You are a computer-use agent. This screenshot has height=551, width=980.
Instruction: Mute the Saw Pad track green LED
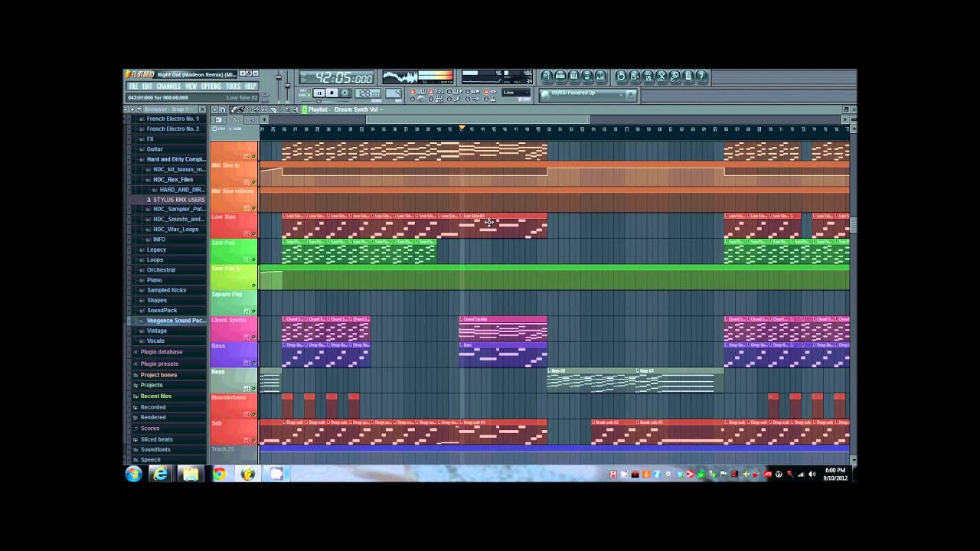pyautogui.click(x=253, y=259)
